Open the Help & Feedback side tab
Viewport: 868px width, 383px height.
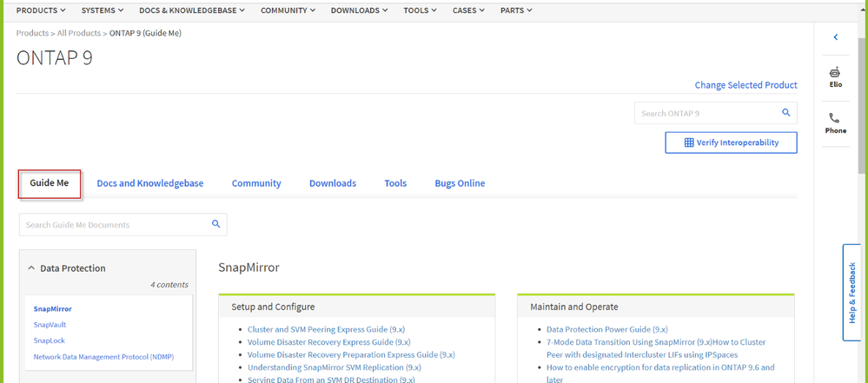[x=851, y=292]
